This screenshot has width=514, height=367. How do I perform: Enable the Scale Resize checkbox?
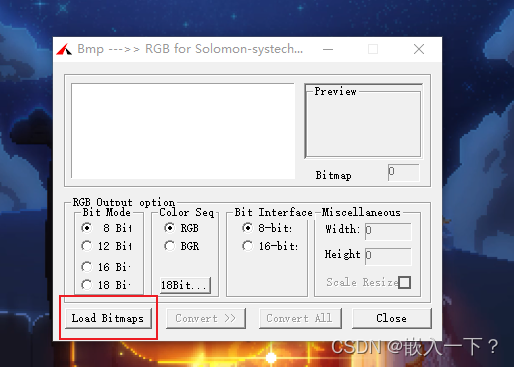(405, 282)
